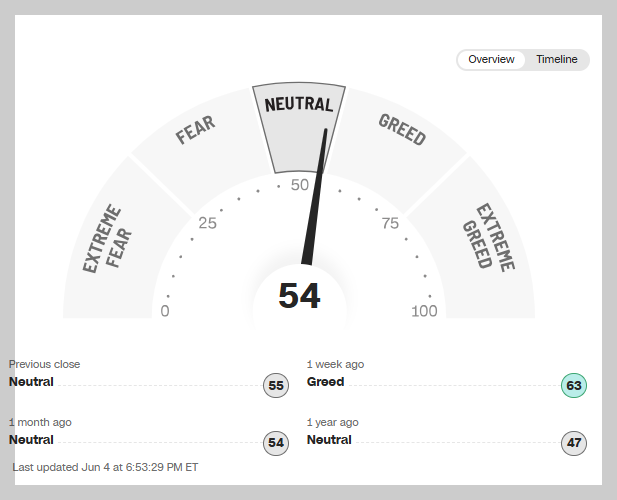Click 'Neutral' rating under 1 year ago
Image resolution: width=617 pixels, height=500 pixels.
pyautogui.click(x=329, y=439)
